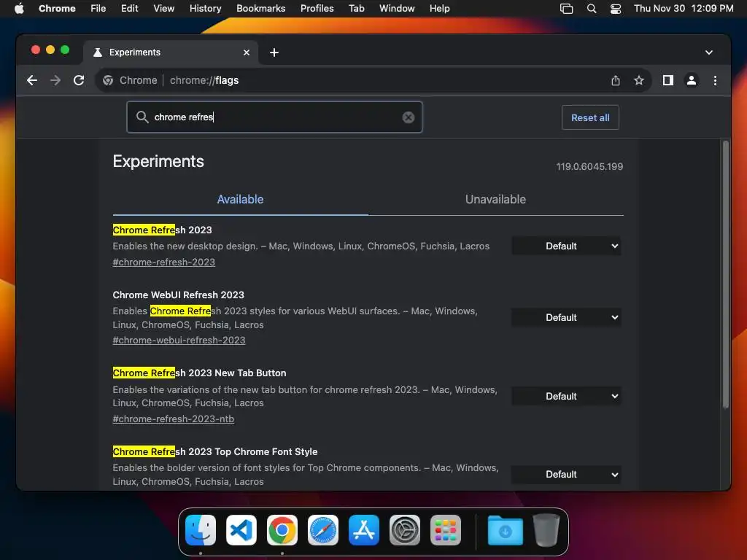The image size is (747, 560).
Task: Open the Chrome app menu
Action: (x=57, y=9)
